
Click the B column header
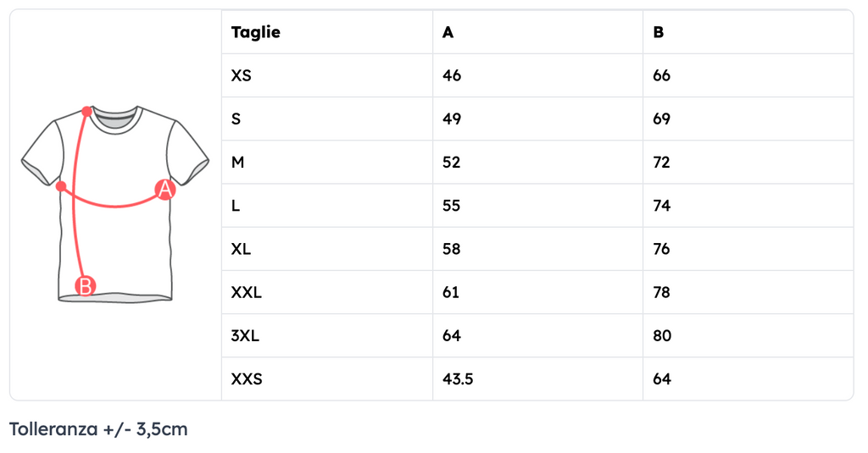(659, 32)
